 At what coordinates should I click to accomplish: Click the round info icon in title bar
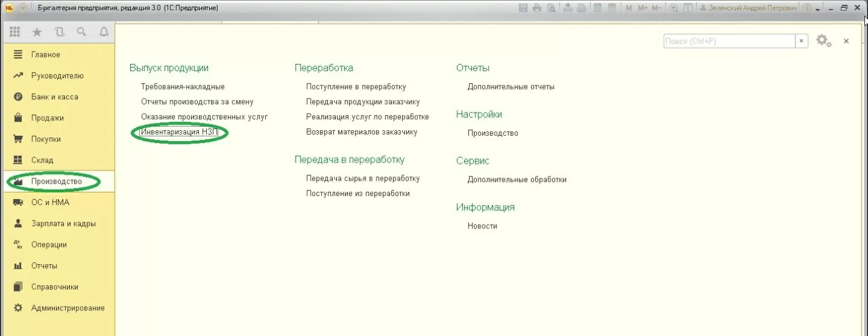click(807, 8)
